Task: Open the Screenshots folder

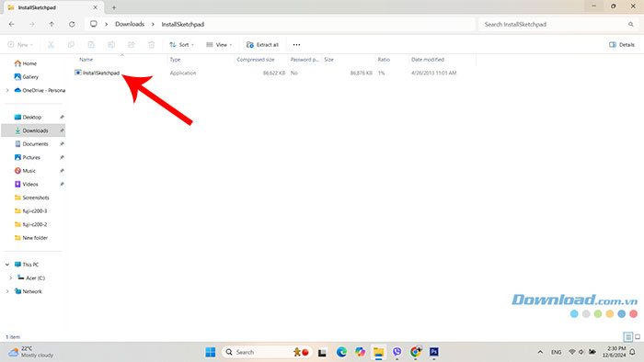Action: 31,198
